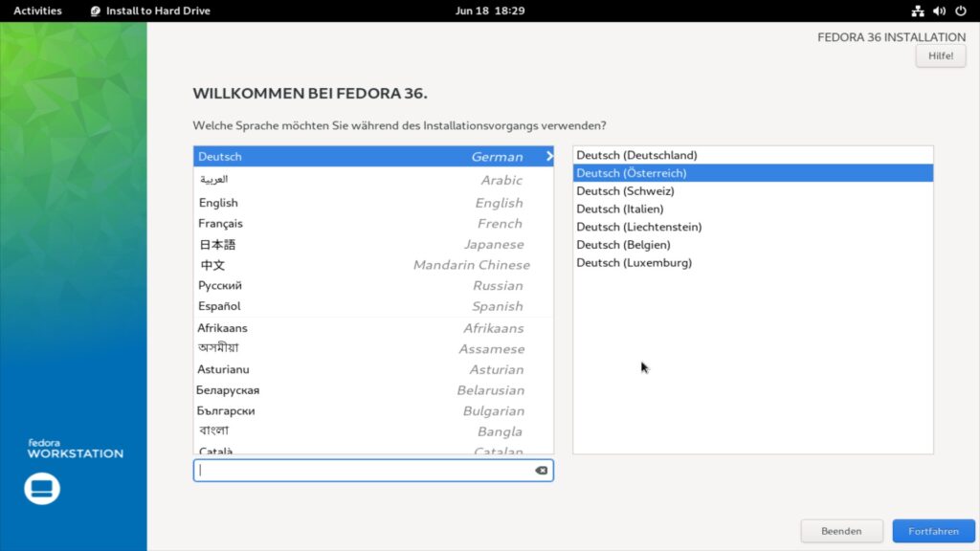Image resolution: width=980 pixels, height=551 pixels.
Task: Pick Deutsch (Belgien) locale
Action: click(752, 245)
